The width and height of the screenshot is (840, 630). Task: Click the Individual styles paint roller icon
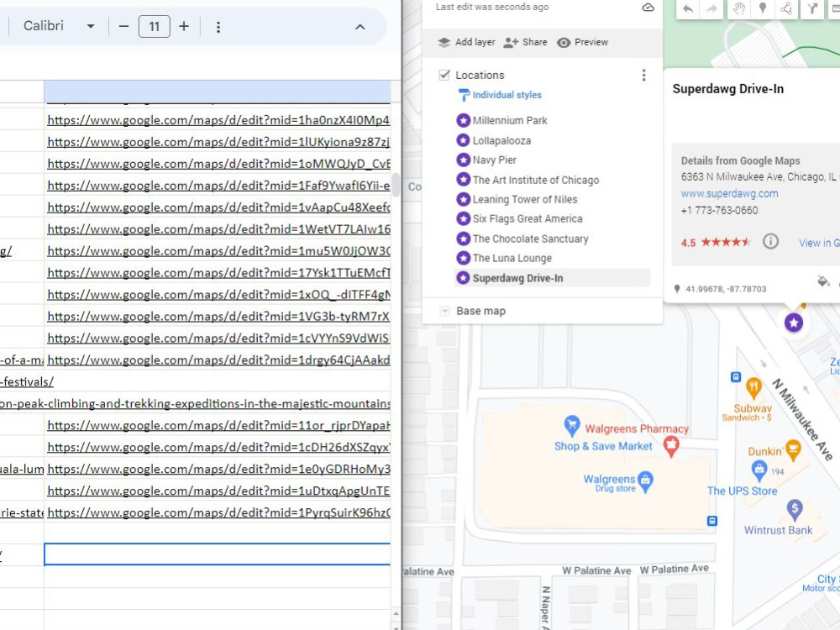464,96
